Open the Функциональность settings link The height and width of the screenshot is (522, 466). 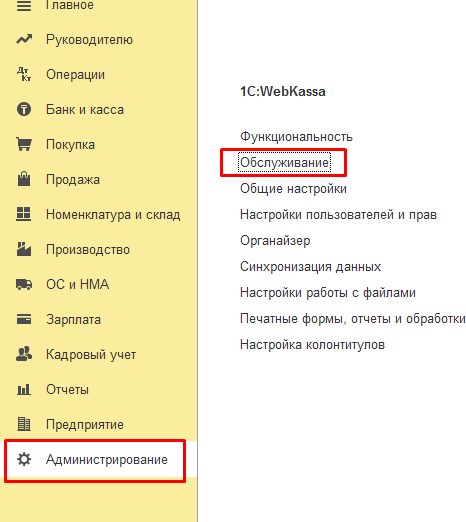click(x=296, y=137)
